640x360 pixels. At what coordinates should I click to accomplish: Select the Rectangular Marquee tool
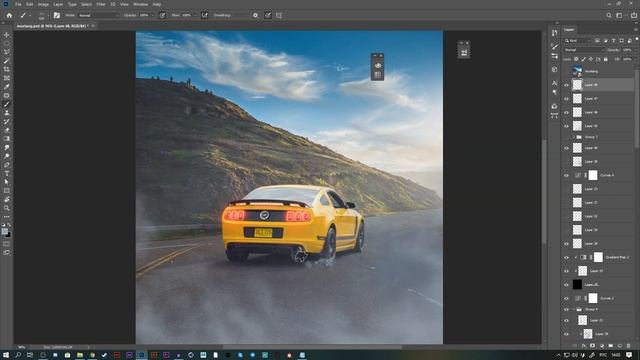pyautogui.click(x=7, y=44)
